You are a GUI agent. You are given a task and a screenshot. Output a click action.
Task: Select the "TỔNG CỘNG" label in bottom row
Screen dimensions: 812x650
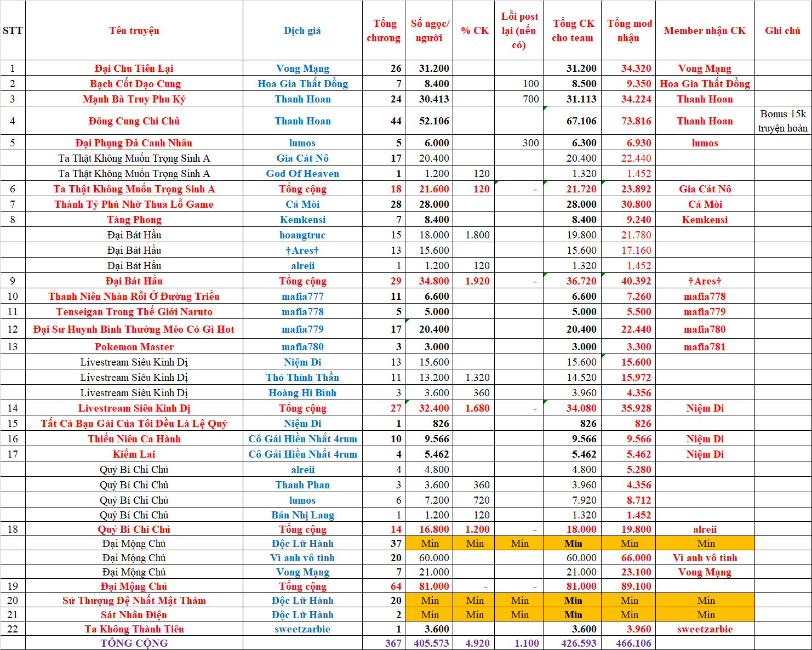[134, 643]
